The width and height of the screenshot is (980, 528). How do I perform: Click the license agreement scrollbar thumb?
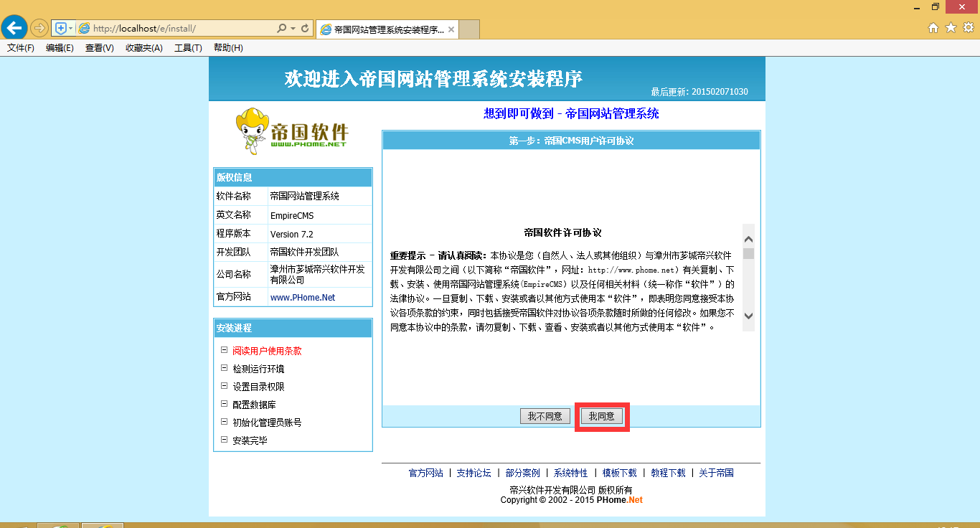(x=748, y=253)
